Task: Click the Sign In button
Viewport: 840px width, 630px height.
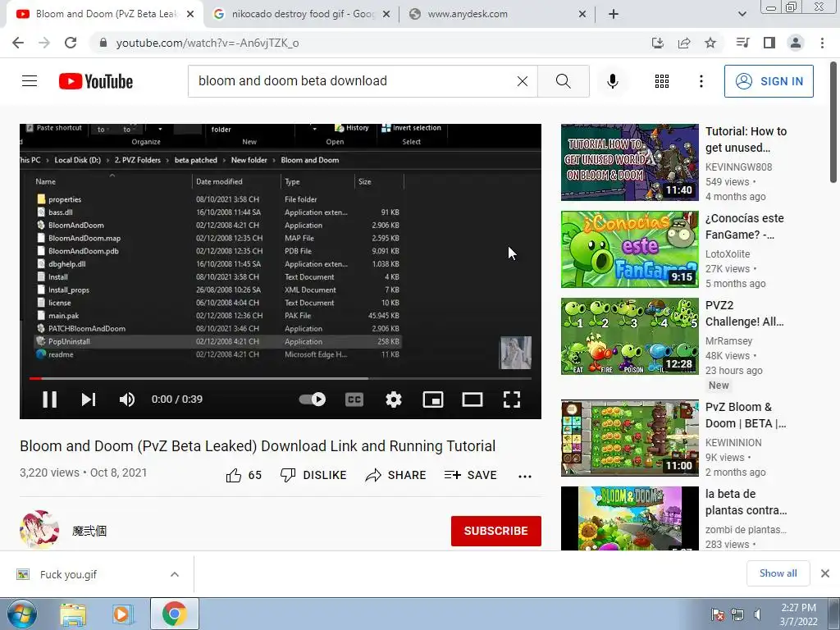Action: pos(769,81)
